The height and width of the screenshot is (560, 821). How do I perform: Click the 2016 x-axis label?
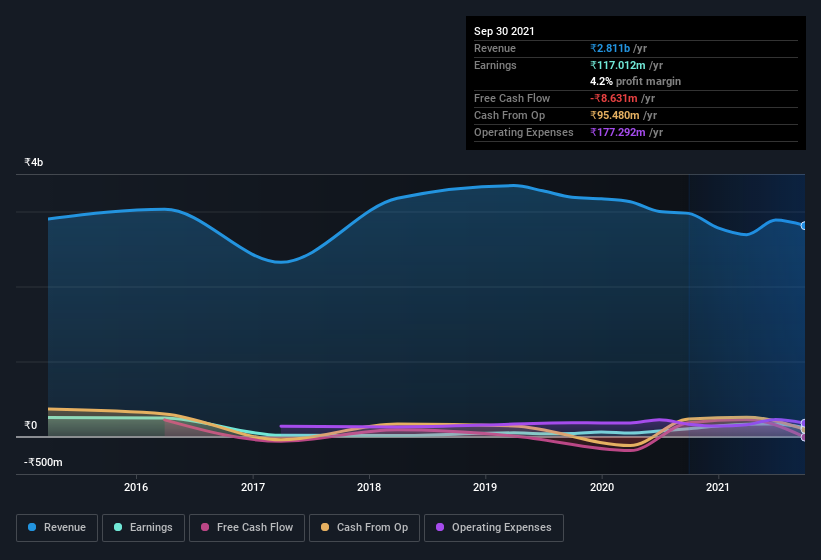136,487
